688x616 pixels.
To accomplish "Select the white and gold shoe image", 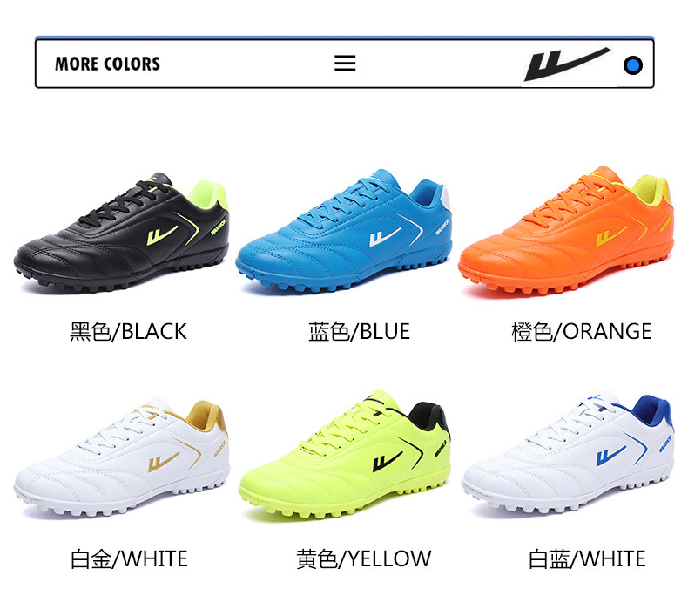I will tap(122, 458).
